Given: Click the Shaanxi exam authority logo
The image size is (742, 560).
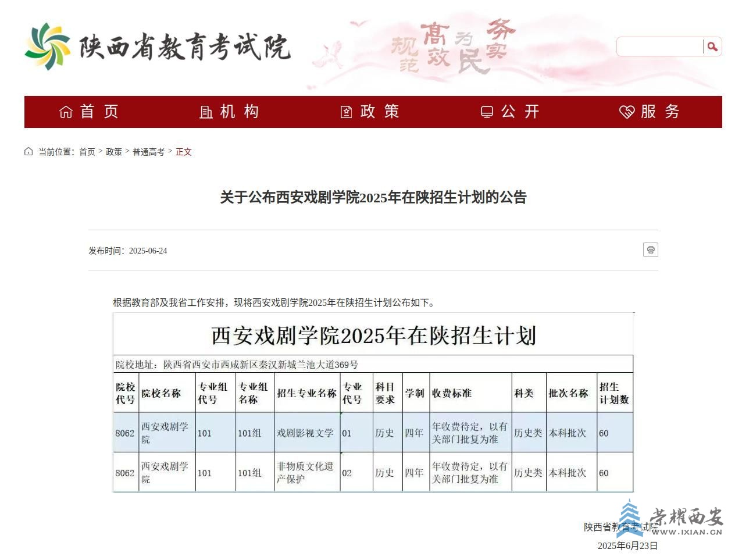Looking at the screenshot, I should pos(157,47).
